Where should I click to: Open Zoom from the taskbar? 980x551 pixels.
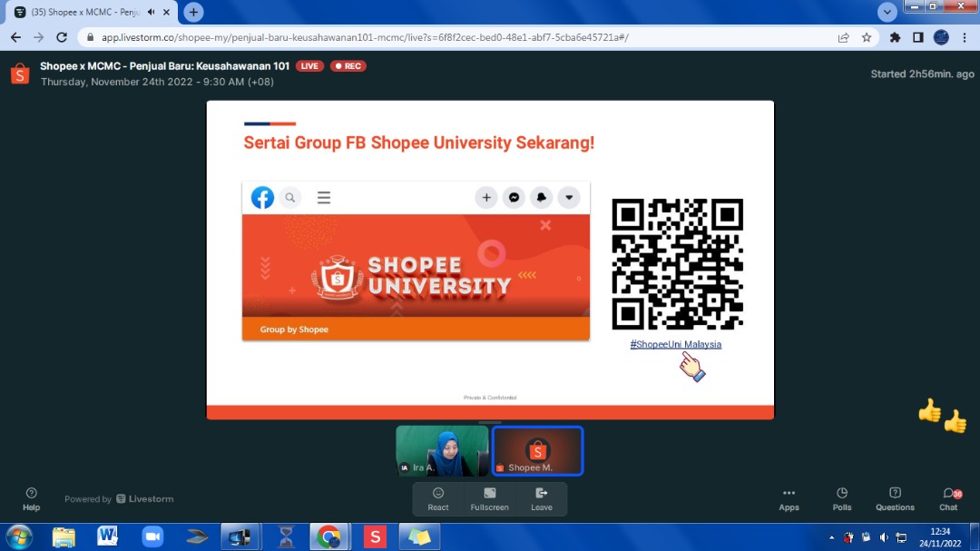click(150, 536)
